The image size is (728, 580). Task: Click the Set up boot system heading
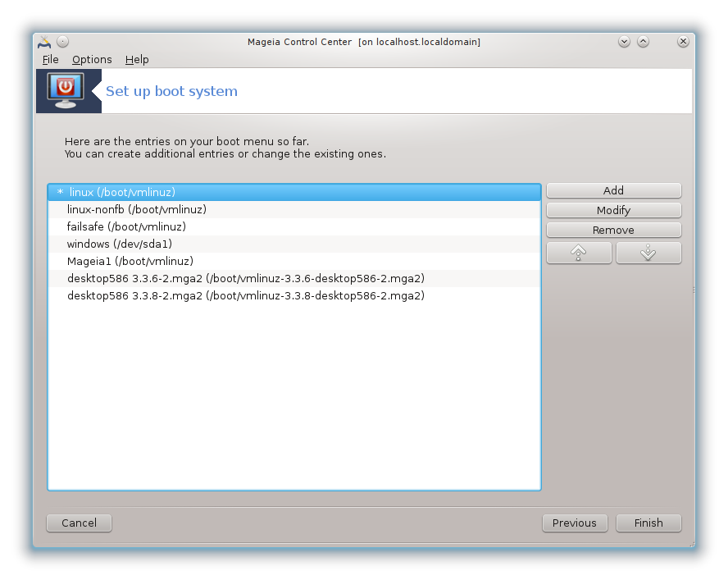tap(172, 91)
